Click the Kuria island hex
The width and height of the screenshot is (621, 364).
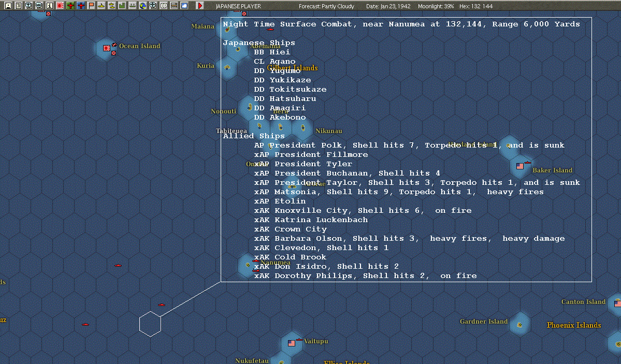click(227, 68)
